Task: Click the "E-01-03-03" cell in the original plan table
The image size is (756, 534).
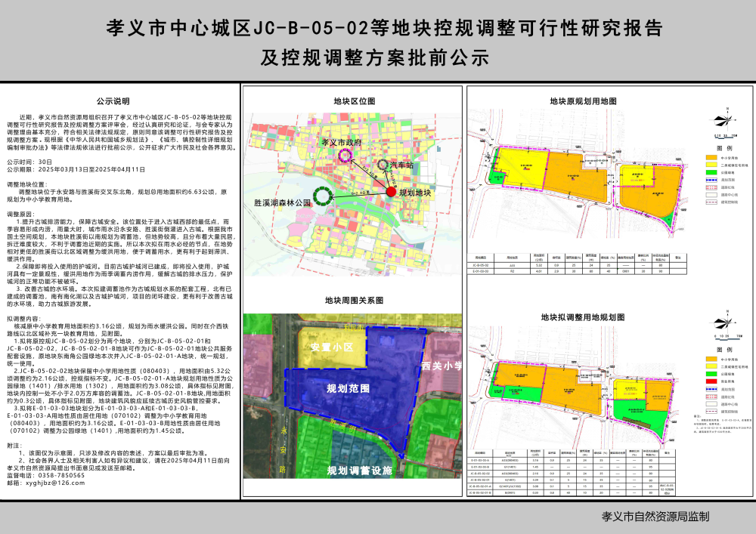Action: (x=481, y=272)
